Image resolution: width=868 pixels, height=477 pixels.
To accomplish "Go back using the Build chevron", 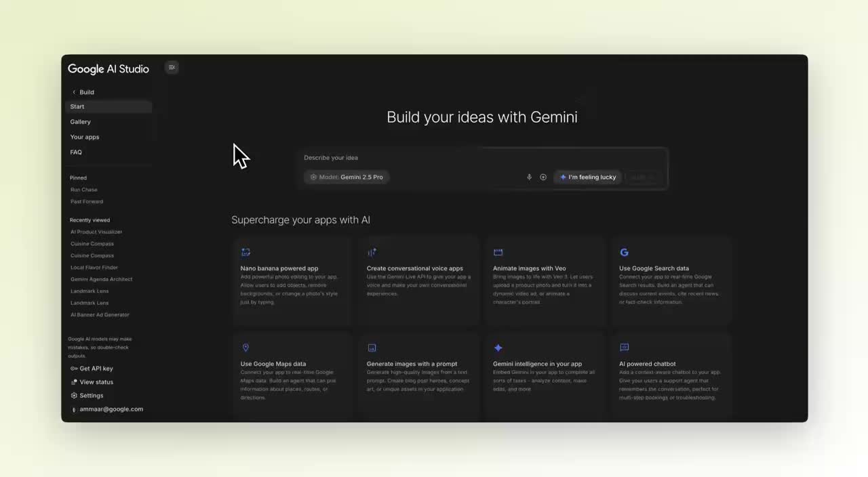I will click(75, 92).
